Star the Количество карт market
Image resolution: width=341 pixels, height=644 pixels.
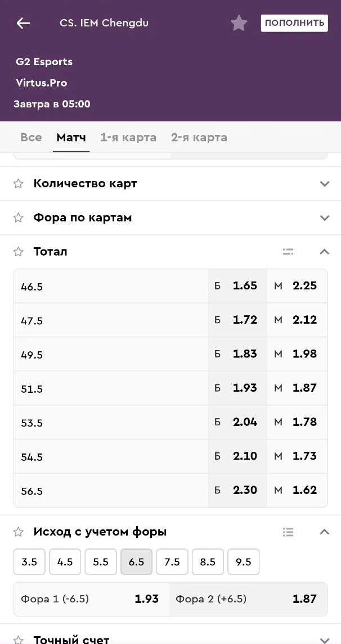pyautogui.click(x=19, y=184)
